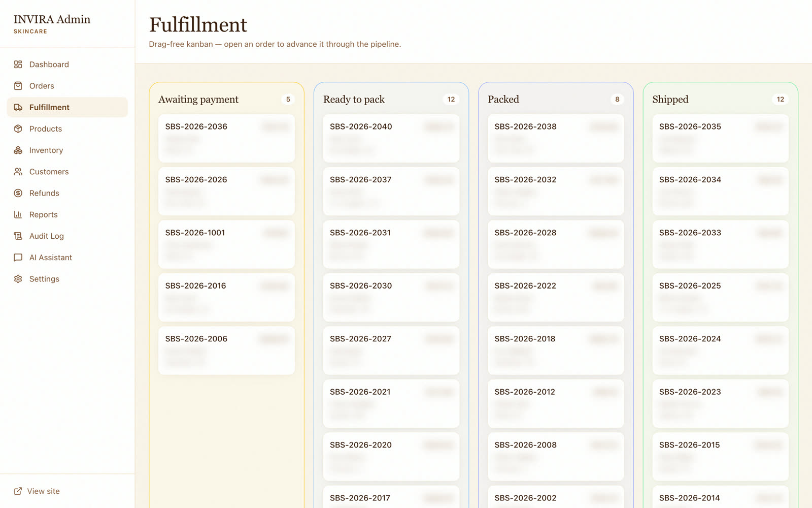This screenshot has height=508, width=812.
Task: Click the Shipped column title
Action: pos(670,100)
